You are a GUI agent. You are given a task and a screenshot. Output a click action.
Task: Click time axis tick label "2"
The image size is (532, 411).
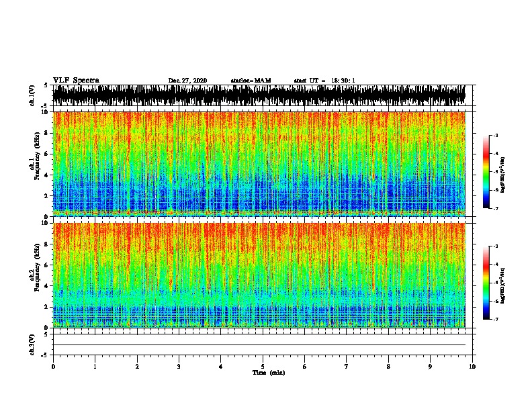[x=137, y=367]
